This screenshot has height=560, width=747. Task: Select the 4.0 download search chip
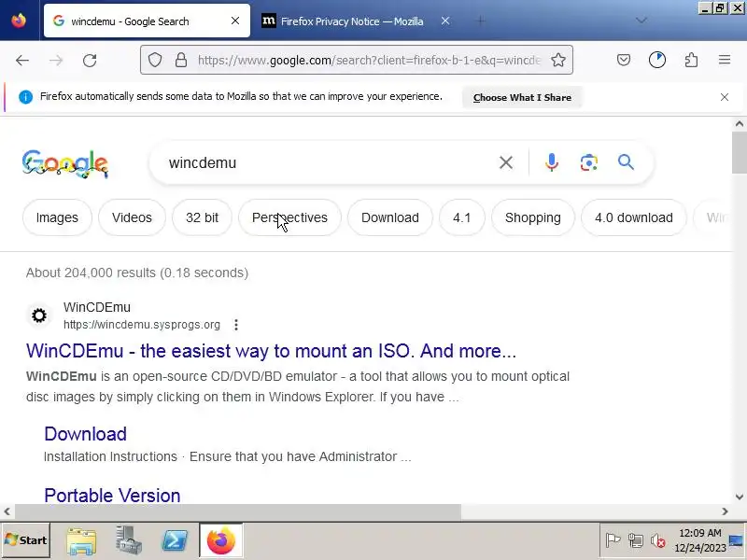(634, 217)
